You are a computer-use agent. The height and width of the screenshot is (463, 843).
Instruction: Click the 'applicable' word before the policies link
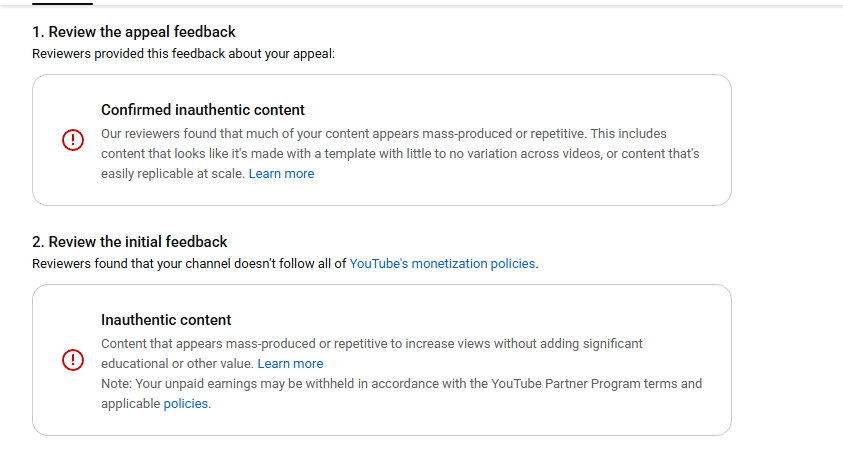pos(130,404)
